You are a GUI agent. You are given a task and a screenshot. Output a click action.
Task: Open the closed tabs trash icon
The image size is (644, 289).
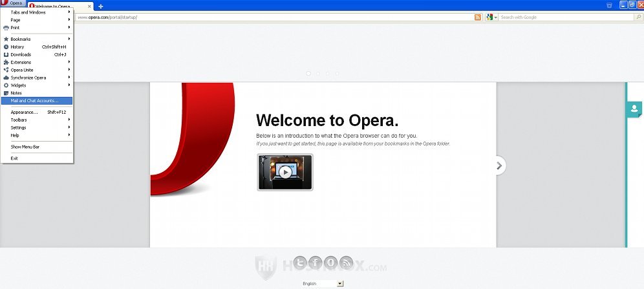point(609,5)
